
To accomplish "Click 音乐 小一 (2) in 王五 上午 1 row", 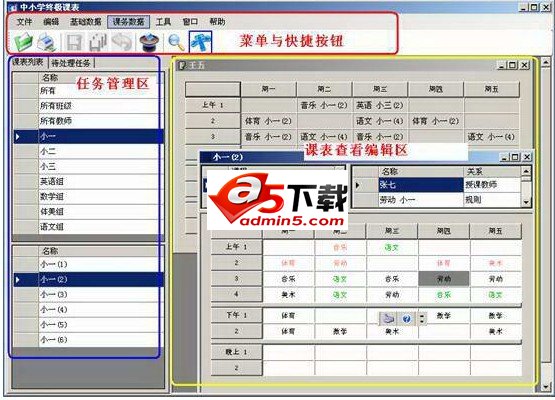I will [324, 105].
